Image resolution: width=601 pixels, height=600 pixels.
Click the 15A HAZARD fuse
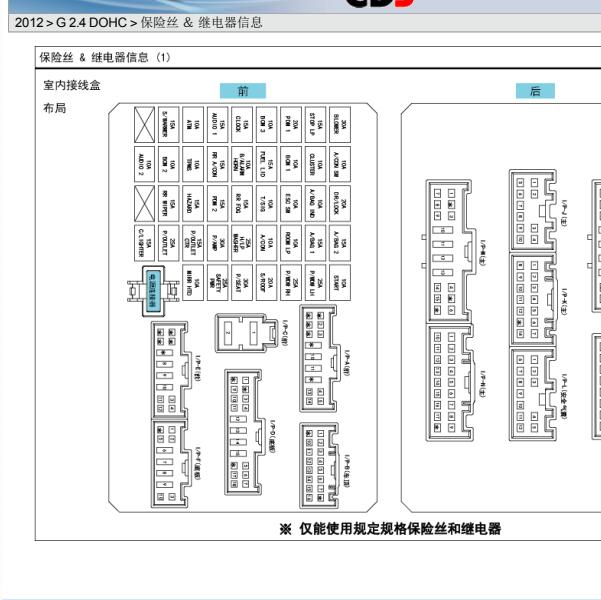[x=193, y=204]
